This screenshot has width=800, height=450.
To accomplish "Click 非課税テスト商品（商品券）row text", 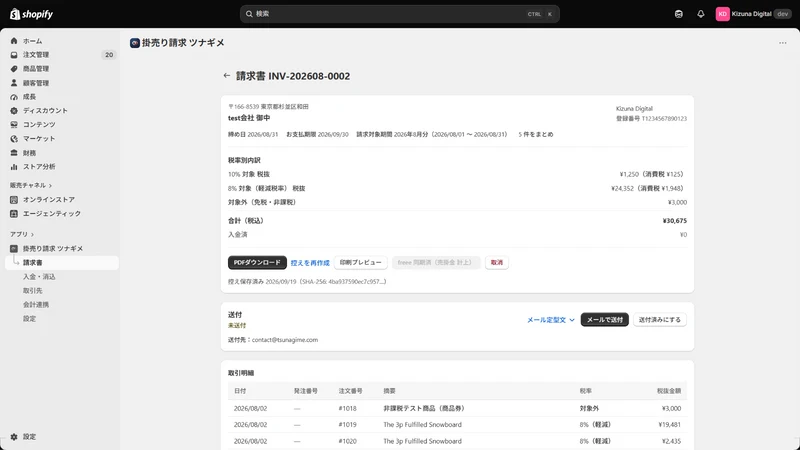I will [x=424, y=408].
